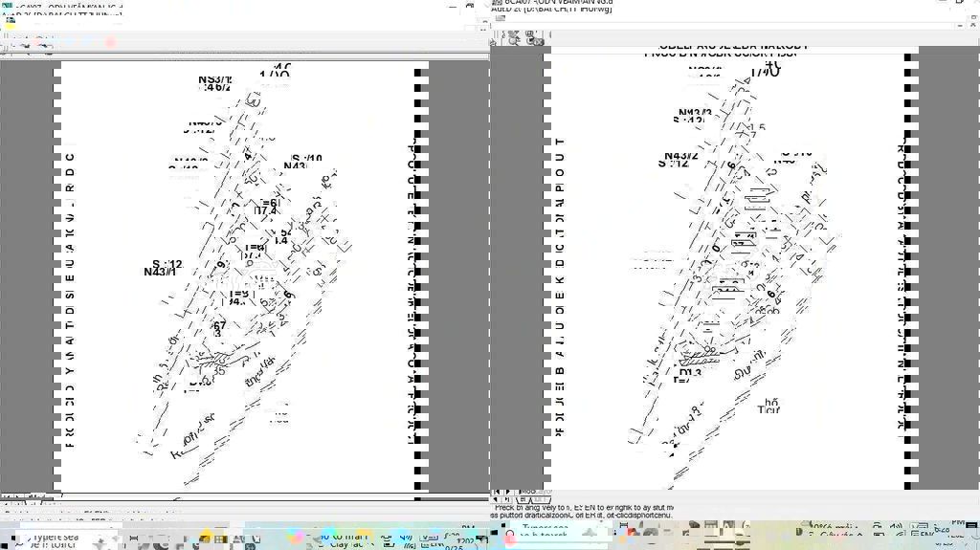Click the hatched block in right drawing
The height and width of the screenshot is (550, 980).
click(x=702, y=357)
